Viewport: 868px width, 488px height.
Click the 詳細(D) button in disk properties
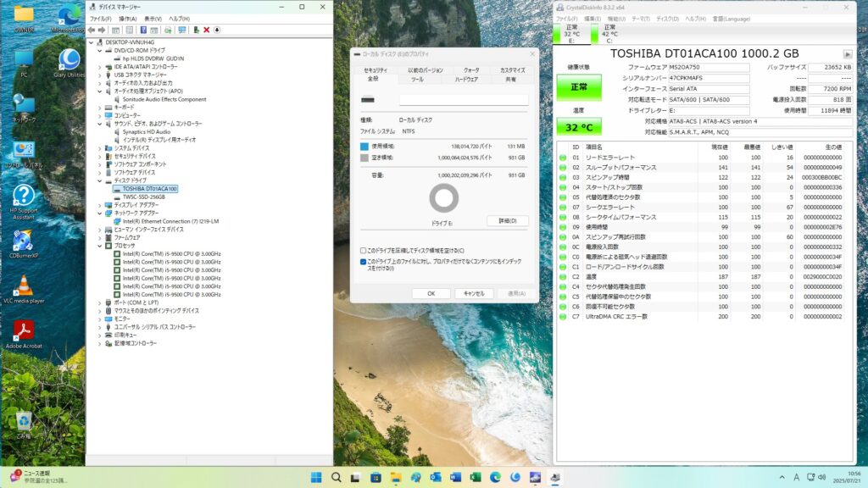click(507, 221)
